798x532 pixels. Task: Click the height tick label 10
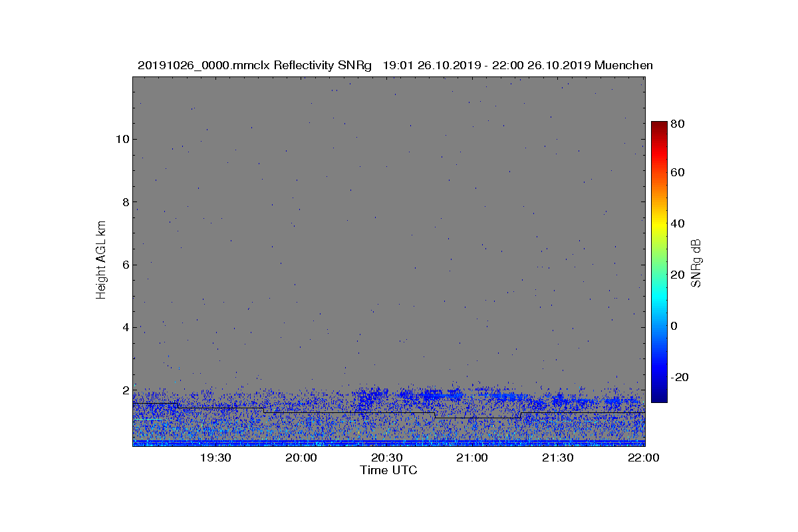pos(121,139)
